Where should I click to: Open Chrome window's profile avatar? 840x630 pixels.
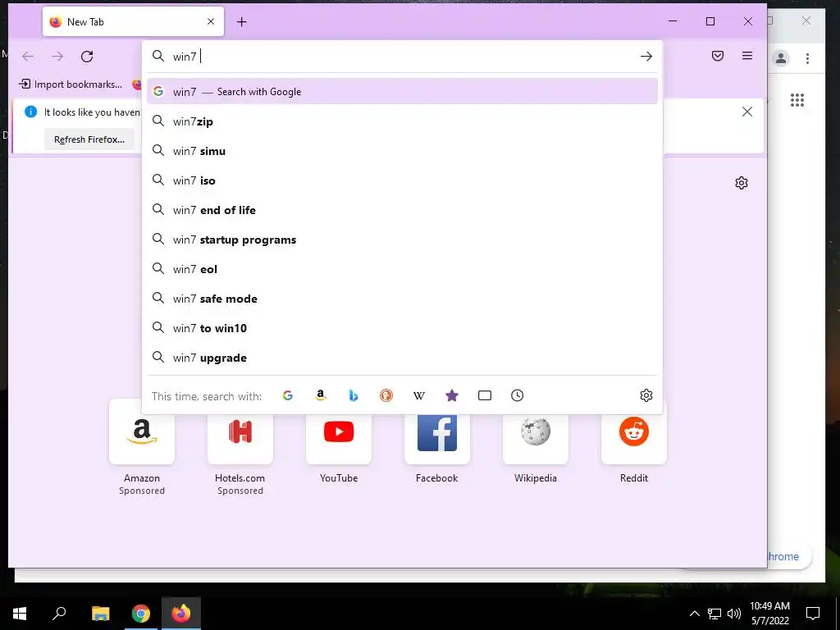(x=781, y=58)
